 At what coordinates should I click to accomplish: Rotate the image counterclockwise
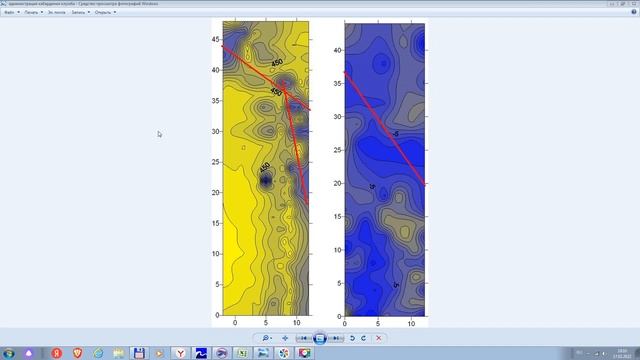point(352,338)
